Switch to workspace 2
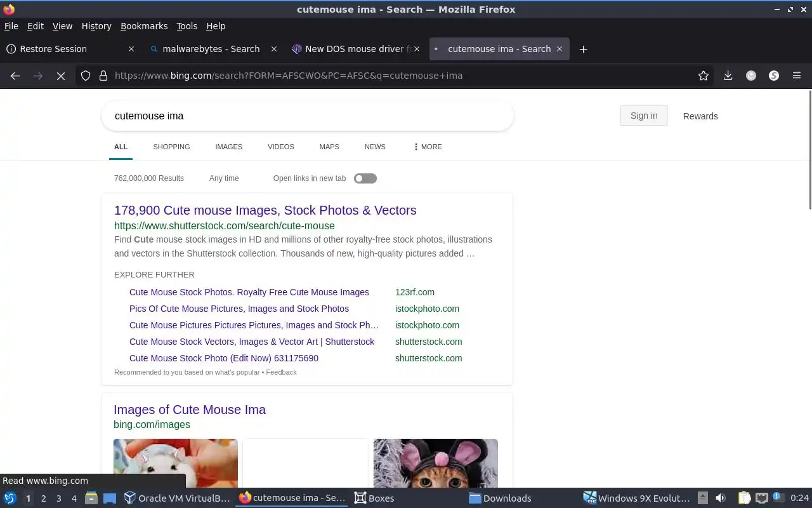 pyautogui.click(x=43, y=498)
